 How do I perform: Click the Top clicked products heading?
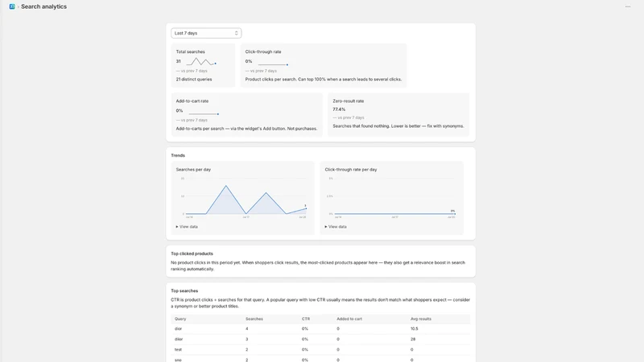[192, 253]
